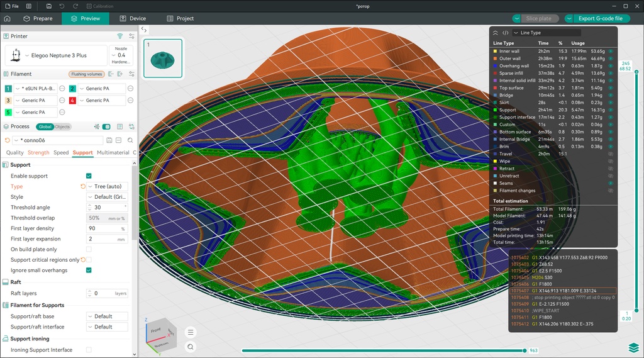Click the Flushing volumes button
The width and height of the screenshot is (644, 358).
tap(86, 74)
